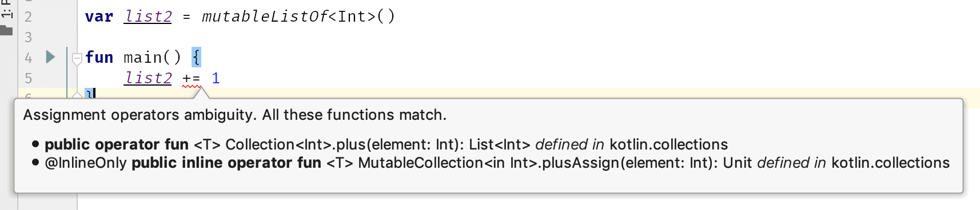Click fold end marker at line 6
Image resolution: width=980 pixels, height=210 pixels.
77,95
